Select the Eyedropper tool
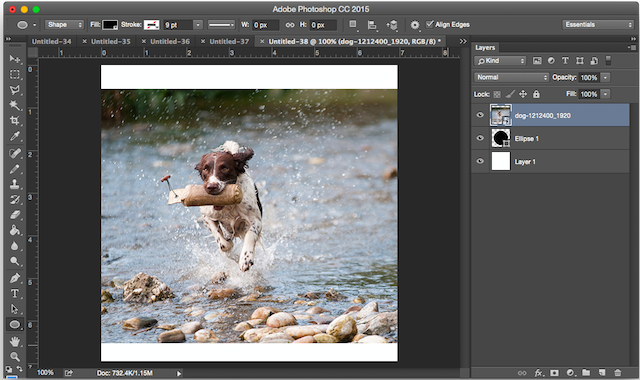This screenshot has width=640, height=380. [15, 136]
